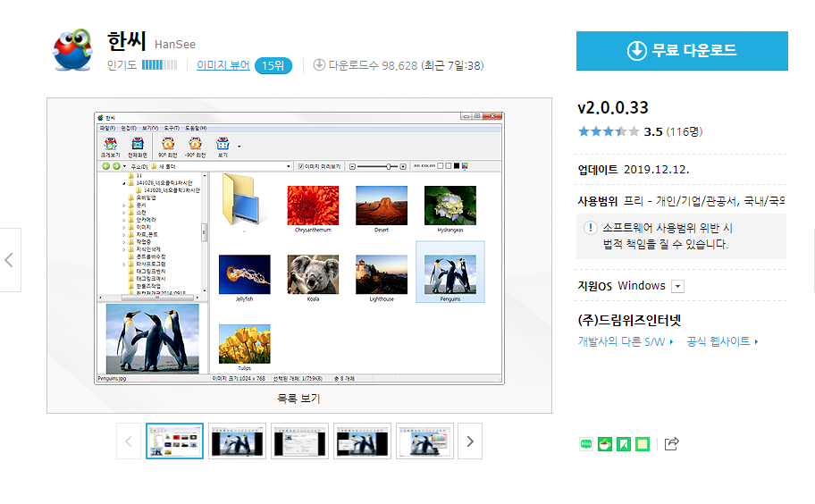Viewport: 815px width, 504px height.
Task: Expand the 주소 address combo box
Action: [289, 166]
